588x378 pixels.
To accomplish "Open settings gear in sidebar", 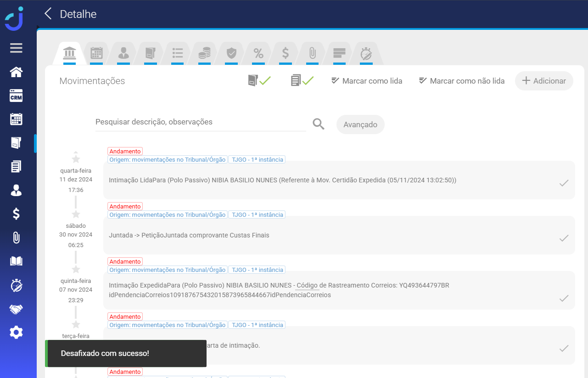I will click(x=16, y=332).
